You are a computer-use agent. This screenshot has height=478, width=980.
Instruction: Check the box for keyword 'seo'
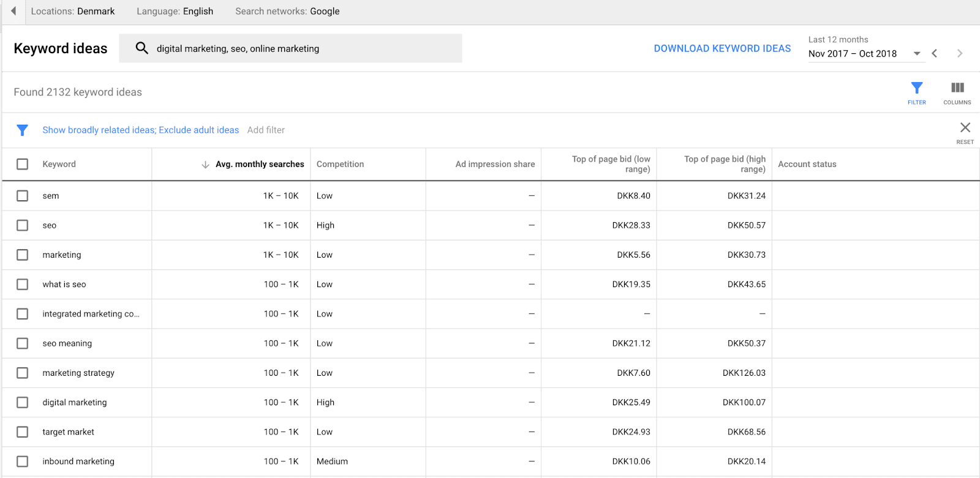tap(23, 225)
